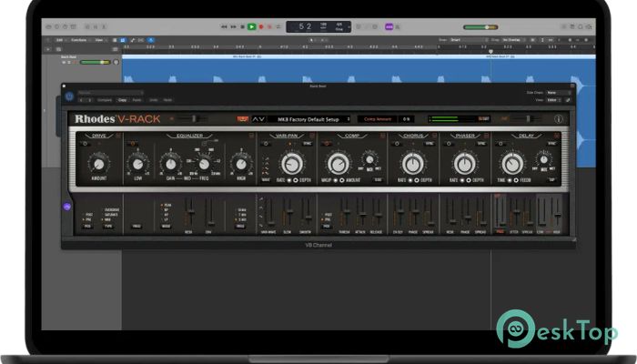Screen dimensions: 637x364
Task: Click the Comp Thresh fader
Action: click(345, 213)
